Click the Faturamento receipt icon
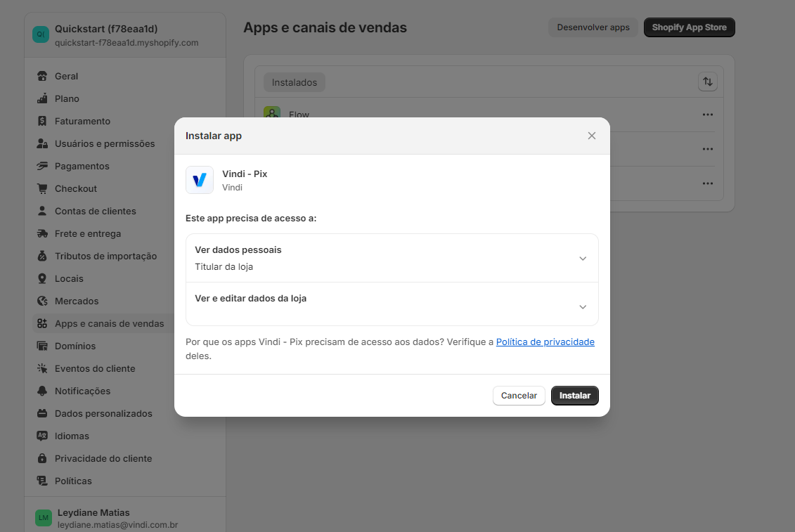Image resolution: width=795 pixels, height=532 pixels. 42,121
